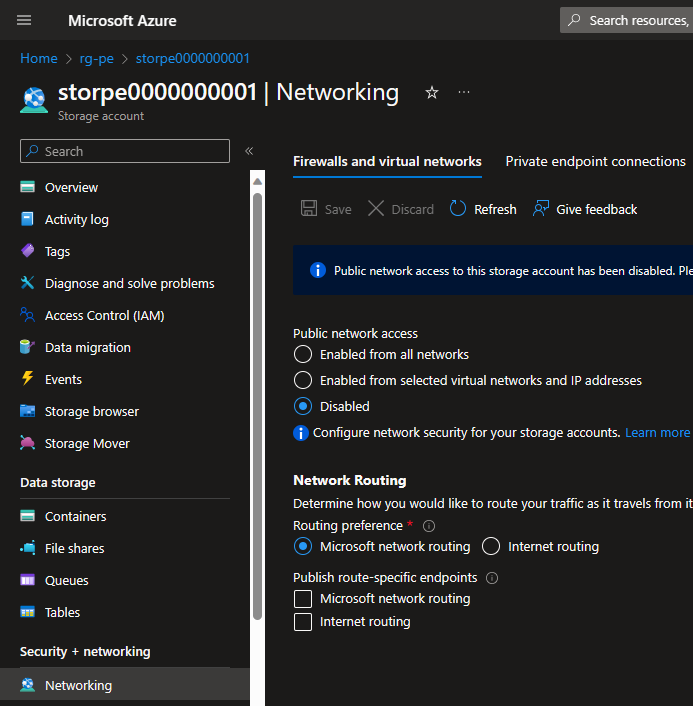Image resolution: width=693 pixels, height=706 pixels.
Task: Check Microsoft network routing publish endpoint
Action: pyautogui.click(x=303, y=599)
